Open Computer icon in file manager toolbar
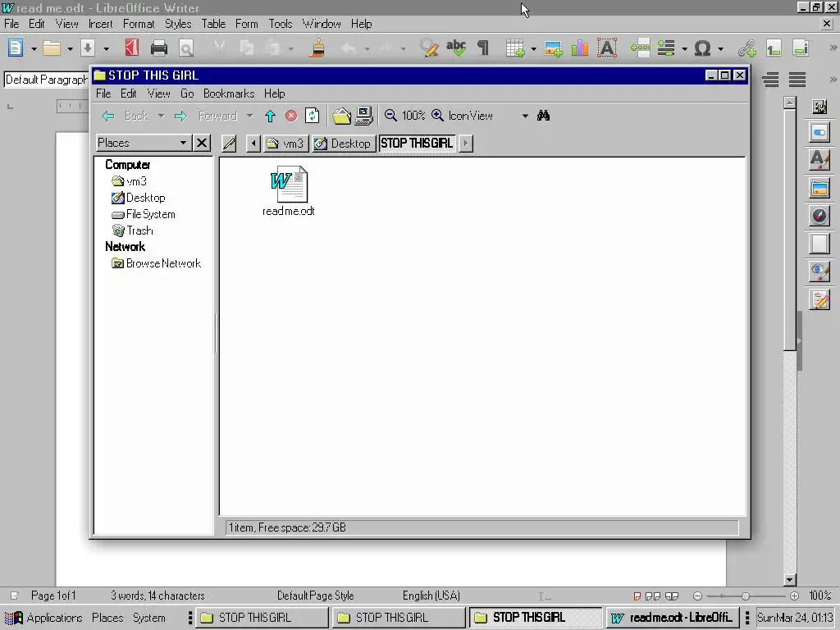The width and height of the screenshot is (840, 630). (x=363, y=116)
